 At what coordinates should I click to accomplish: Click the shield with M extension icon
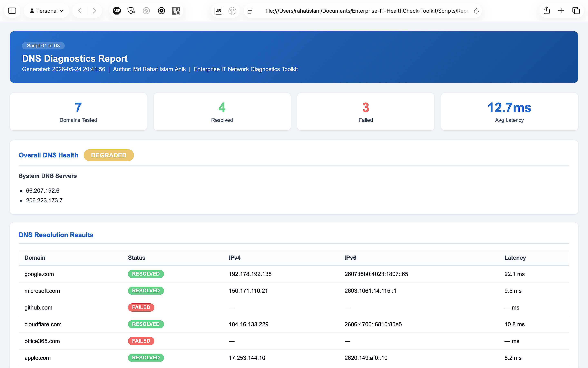[x=131, y=11]
